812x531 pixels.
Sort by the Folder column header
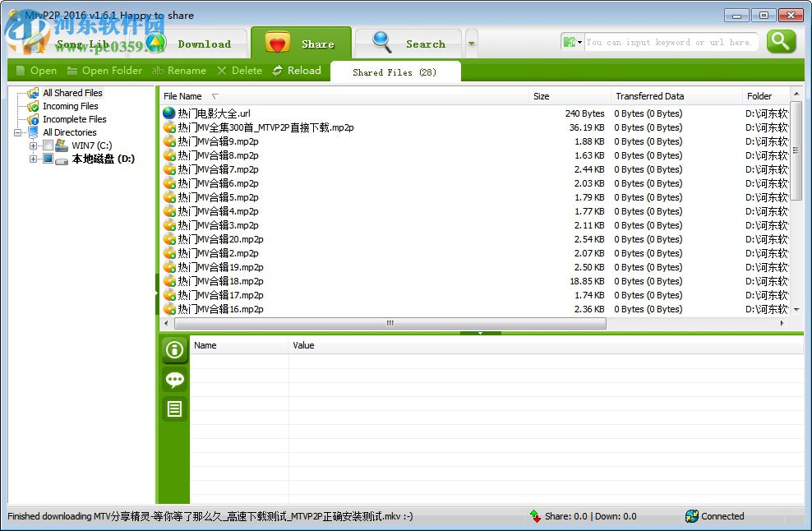coord(767,96)
